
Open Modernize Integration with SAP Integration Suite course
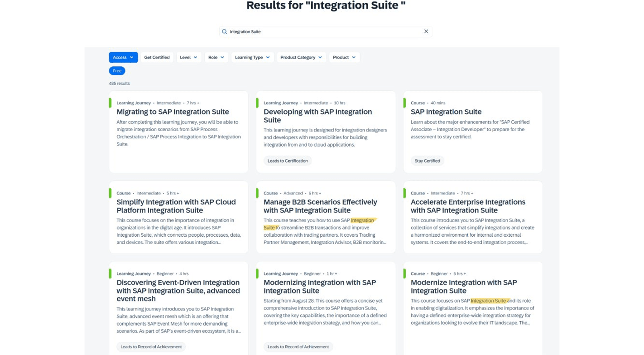tap(464, 287)
